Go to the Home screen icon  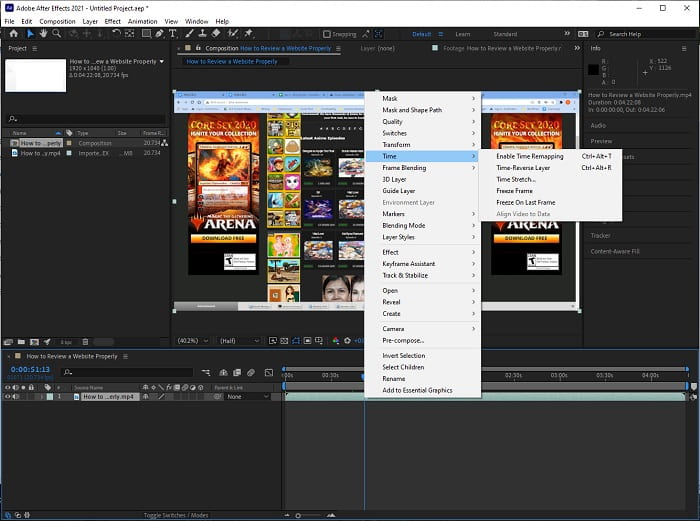pos(13,33)
